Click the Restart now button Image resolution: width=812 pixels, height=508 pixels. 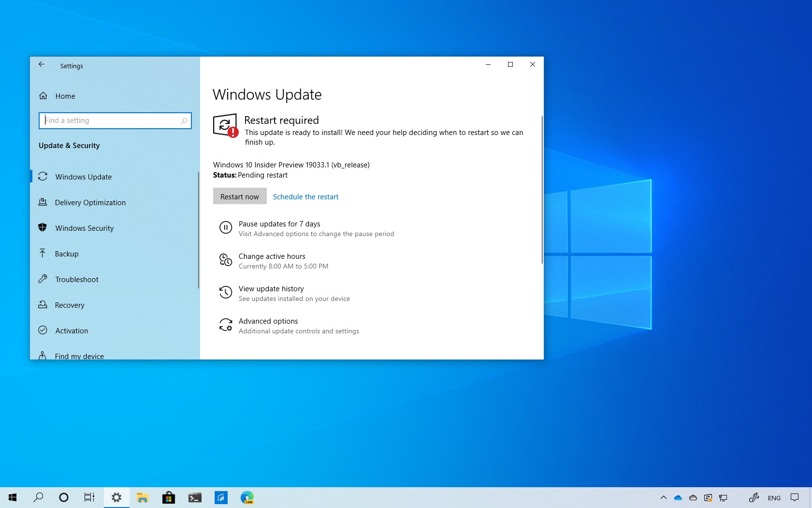(x=239, y=196)
